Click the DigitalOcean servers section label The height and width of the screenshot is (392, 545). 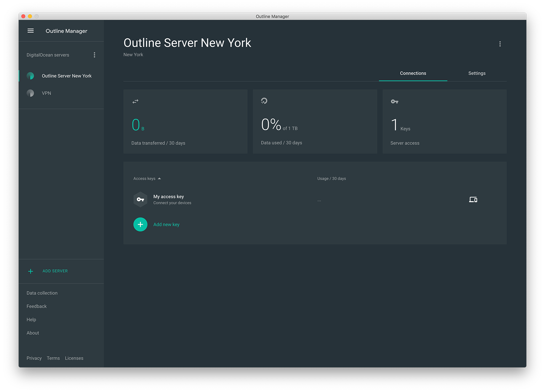pyautogui.click(x=48, y=55)
